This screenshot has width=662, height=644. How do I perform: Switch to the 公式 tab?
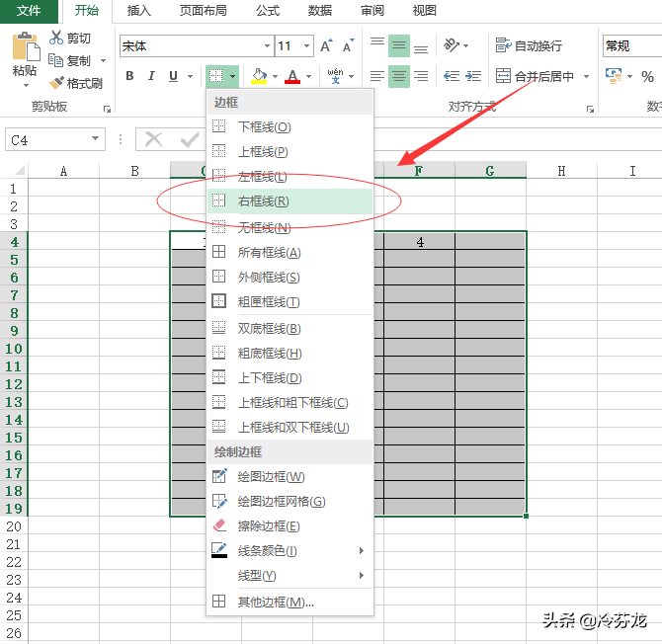point(268,11)
